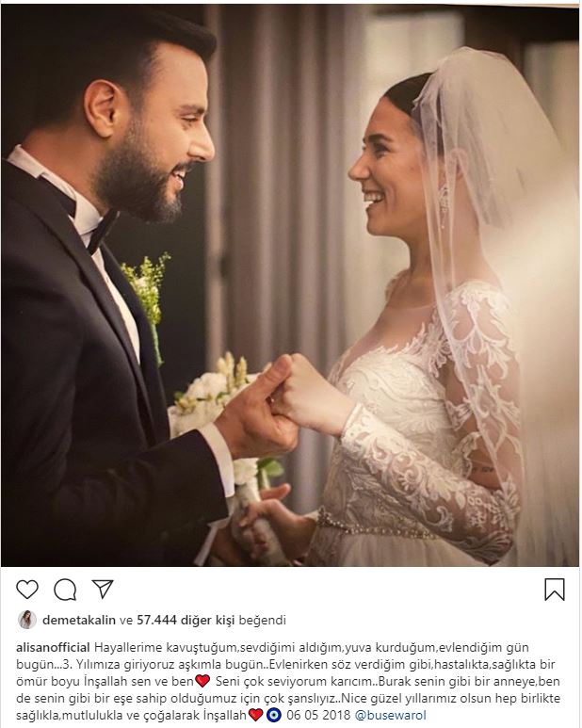The width and height of the screenshot is (582, 728).
Task: Click the red heart emoji after 'sen ve ben'
Action: click(202, 681)
